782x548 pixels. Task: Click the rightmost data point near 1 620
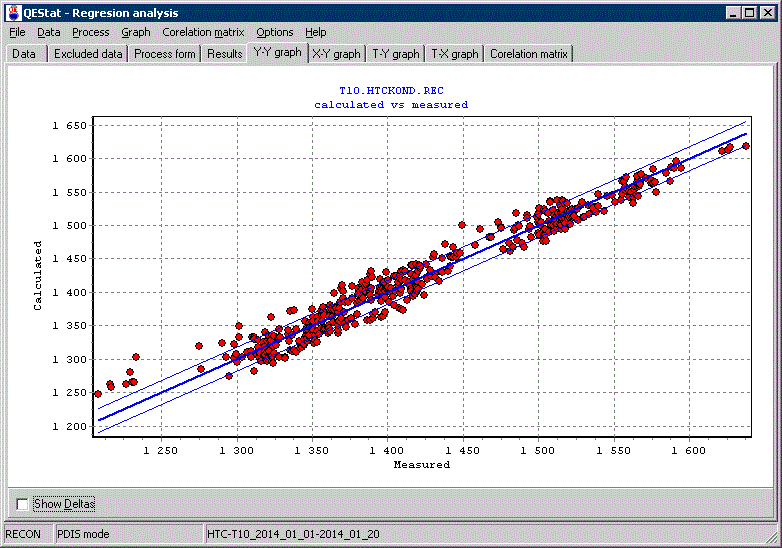pos(746,146)
